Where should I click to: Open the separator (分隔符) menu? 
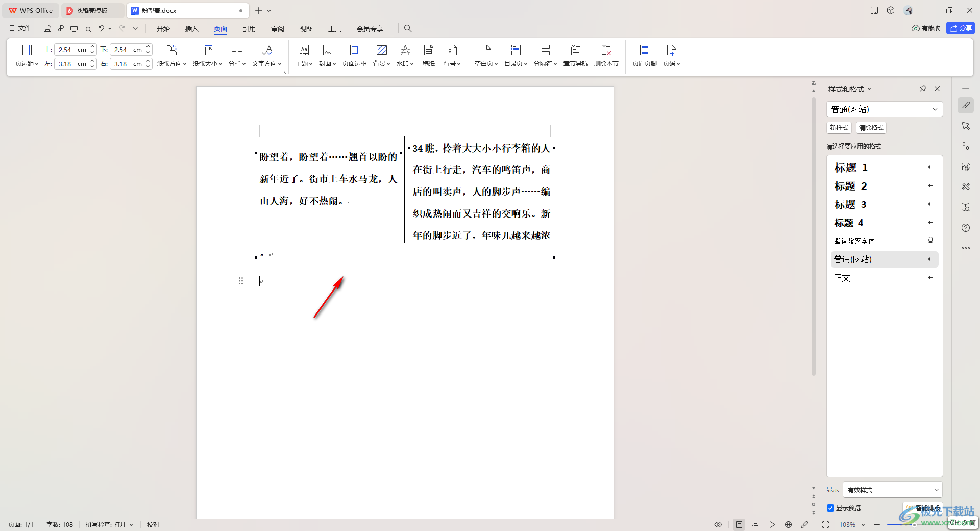click(x=545, y=56)
